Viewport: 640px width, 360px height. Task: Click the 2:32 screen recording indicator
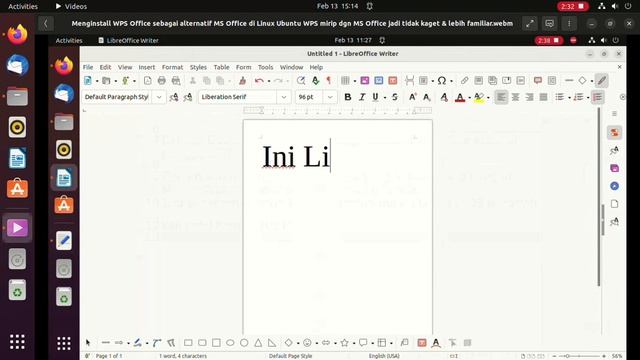573,6
